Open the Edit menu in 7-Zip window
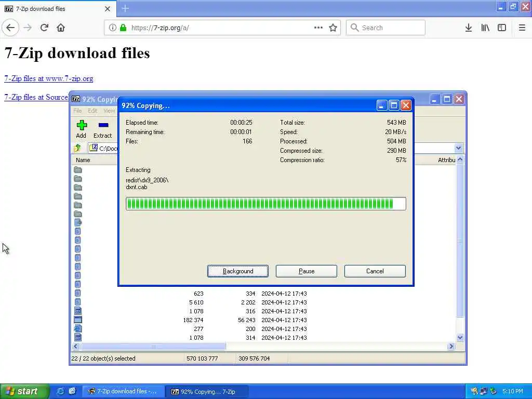Viewport: 532px width, 399px height. pos(92,111)
